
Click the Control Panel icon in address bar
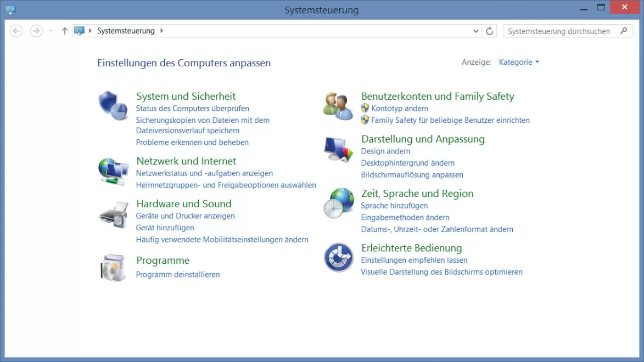point(79,31)
